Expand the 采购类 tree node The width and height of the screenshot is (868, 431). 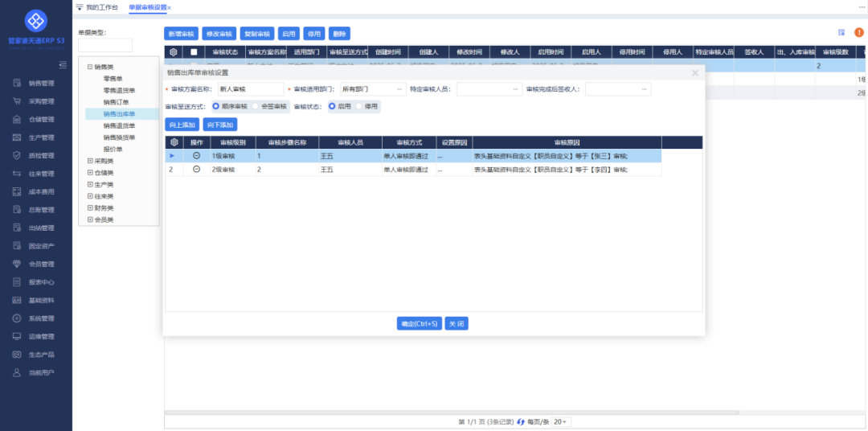click(x=90, y=161)
